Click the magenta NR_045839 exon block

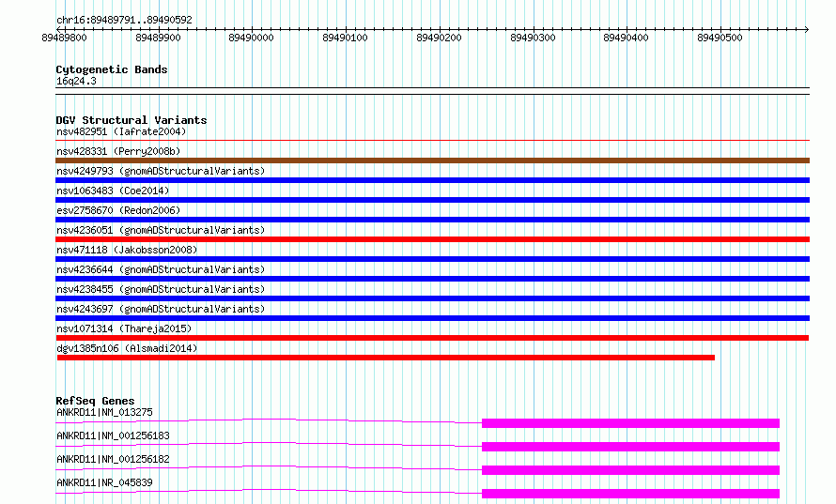coord(630,494)
